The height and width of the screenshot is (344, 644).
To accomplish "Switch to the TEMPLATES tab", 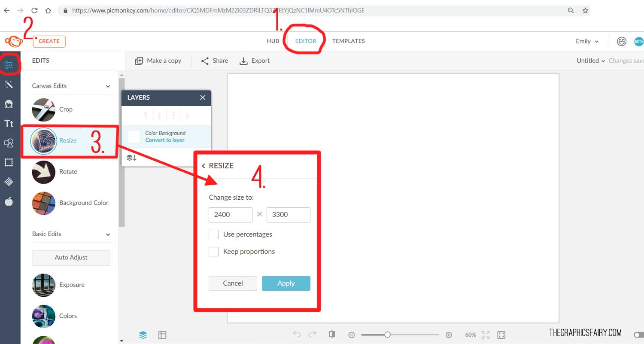I will 348,41.
